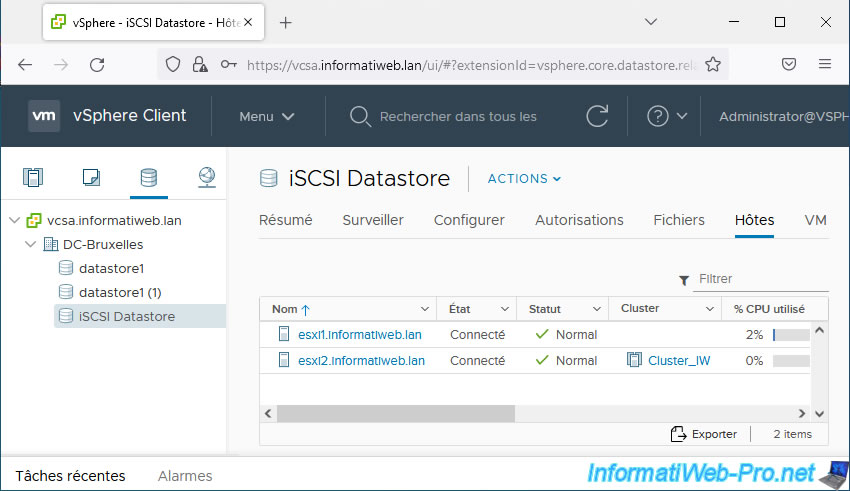Click the browser URL address bar

click(471, 65)
